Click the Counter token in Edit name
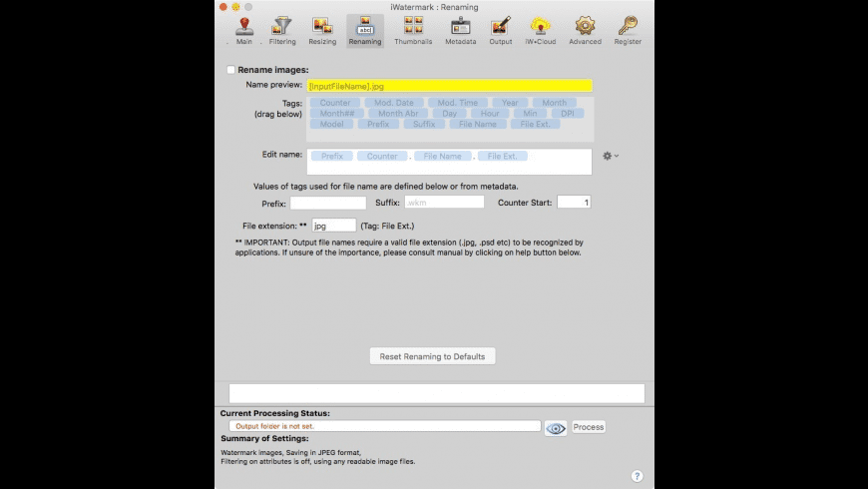The image size is (868, 489). coord(382,156)
